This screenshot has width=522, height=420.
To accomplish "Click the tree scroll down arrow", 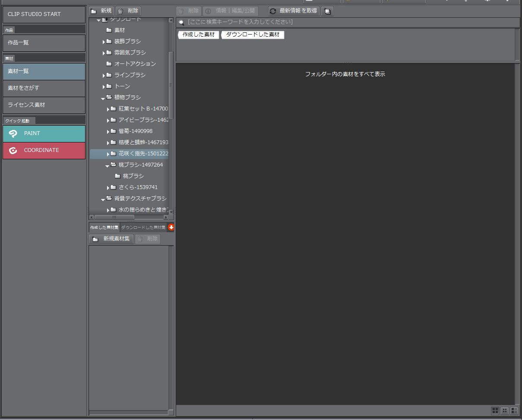I will 171,212.
